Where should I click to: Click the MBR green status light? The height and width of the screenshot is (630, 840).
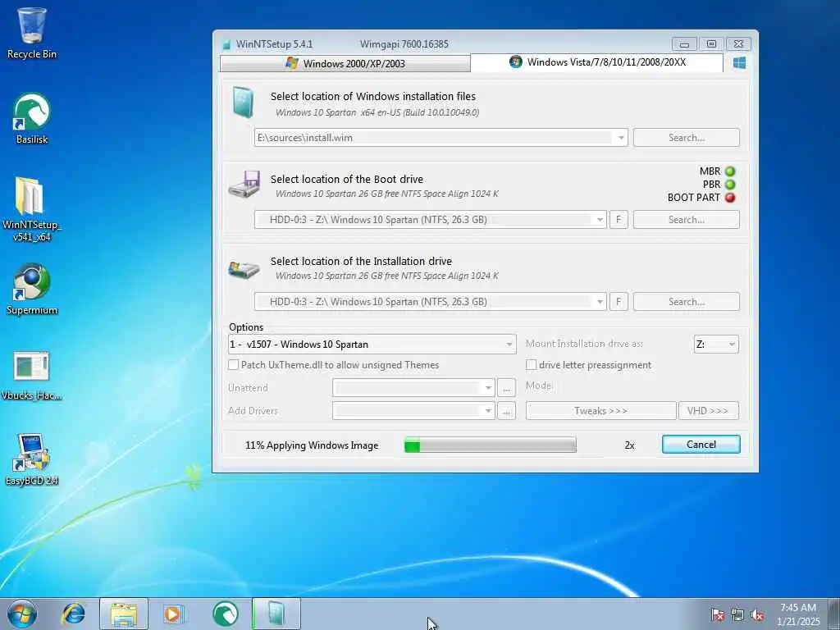730,171
